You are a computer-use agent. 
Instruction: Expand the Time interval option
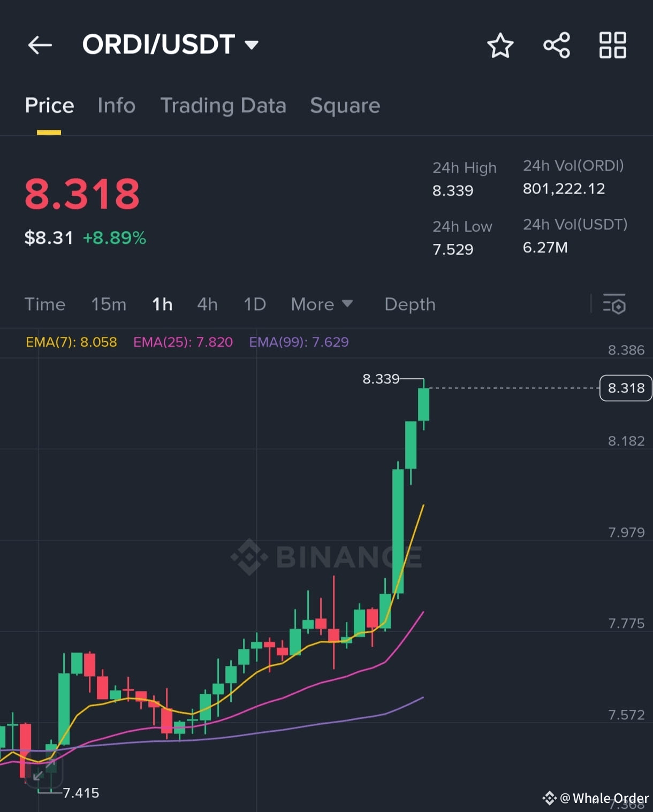click(x=45, y=304)
